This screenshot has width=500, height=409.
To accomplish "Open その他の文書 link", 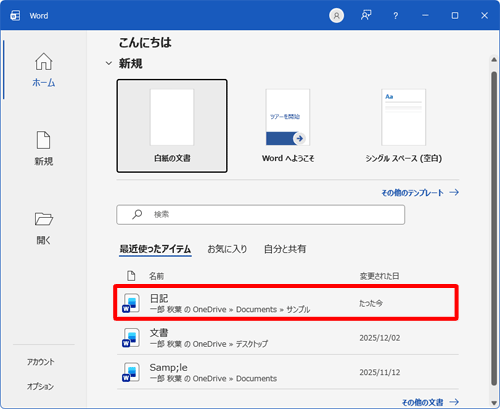I will point(430,402).
